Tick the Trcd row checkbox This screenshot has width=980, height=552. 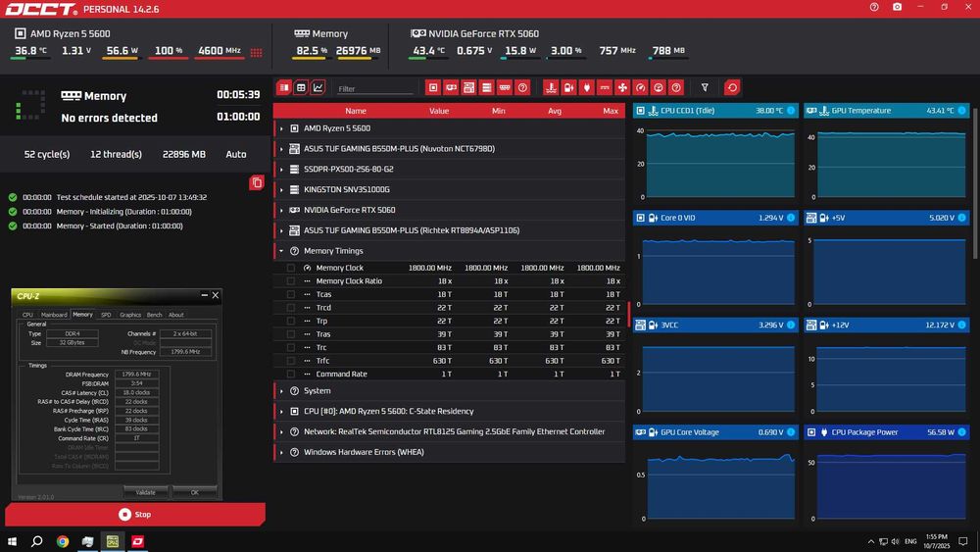click(x=291, y=308)
